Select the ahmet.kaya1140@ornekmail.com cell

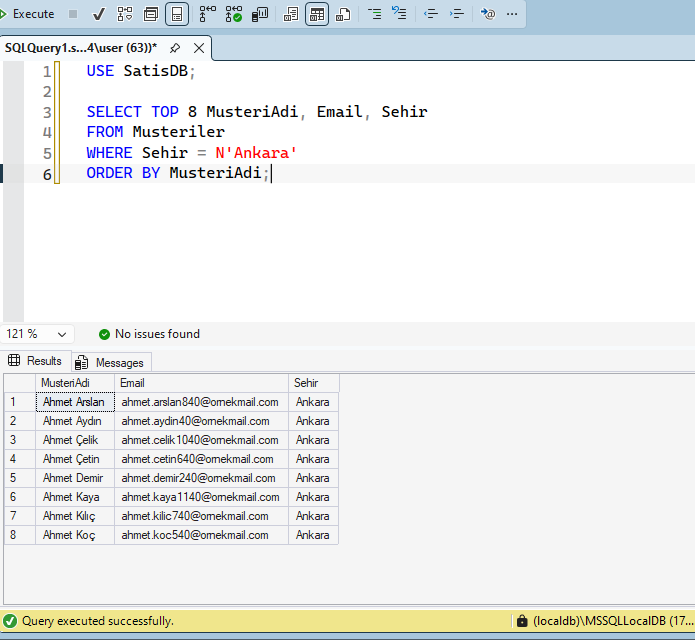[x=201, y=497]
